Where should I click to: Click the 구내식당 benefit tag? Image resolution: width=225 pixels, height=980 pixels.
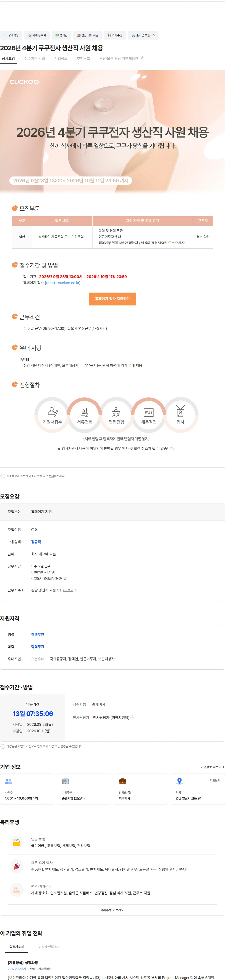pyautogui.click(x=11, y=35)
